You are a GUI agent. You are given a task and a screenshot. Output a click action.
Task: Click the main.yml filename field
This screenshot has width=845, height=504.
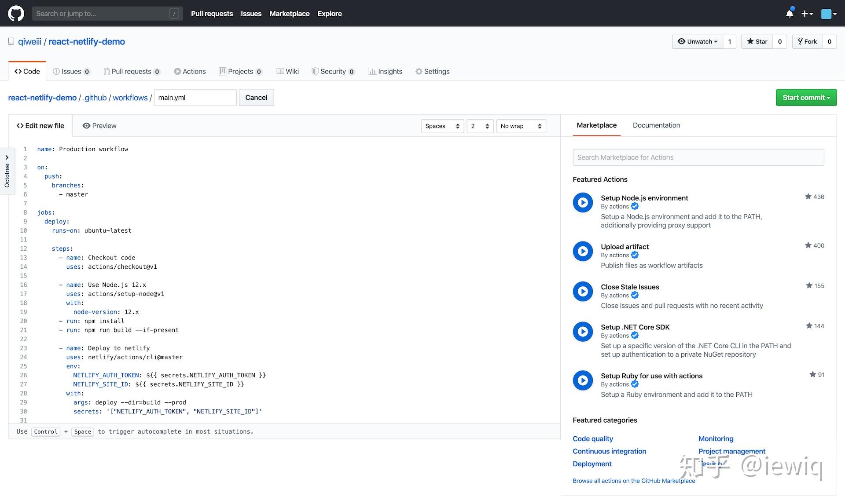click(x=195, y=97)
